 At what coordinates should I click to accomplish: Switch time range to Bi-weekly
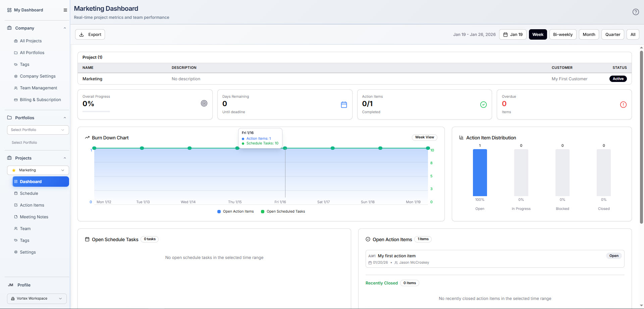[x=562, y=35]
